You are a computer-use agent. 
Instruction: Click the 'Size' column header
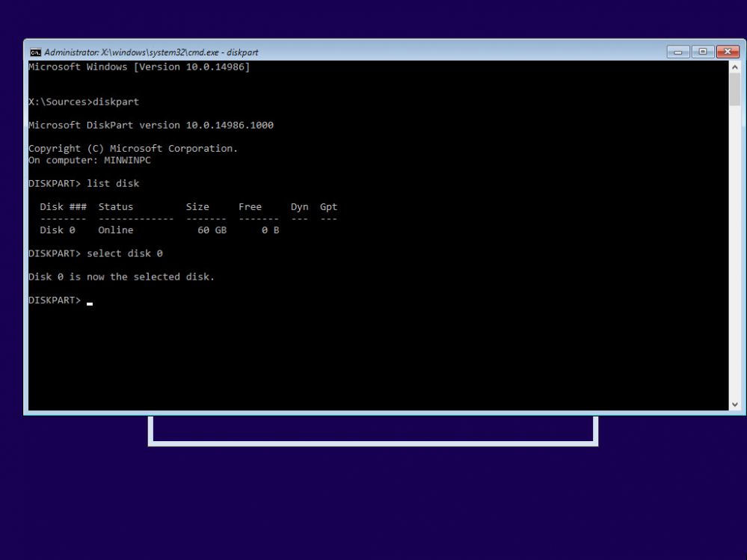tap(197, 206)
